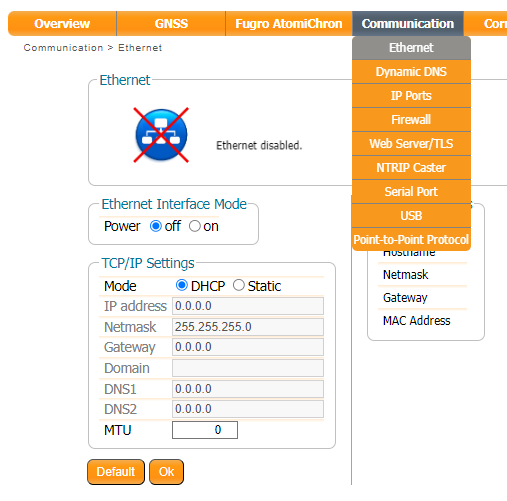Turn Ethernet power on
Screen dimensions: 507x501
(x=195, y=226)
